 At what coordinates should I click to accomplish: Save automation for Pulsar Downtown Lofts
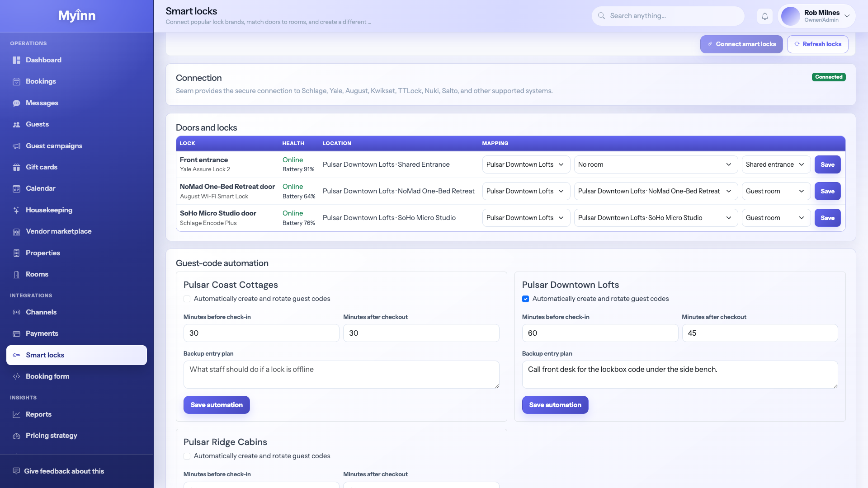(555, 405)
